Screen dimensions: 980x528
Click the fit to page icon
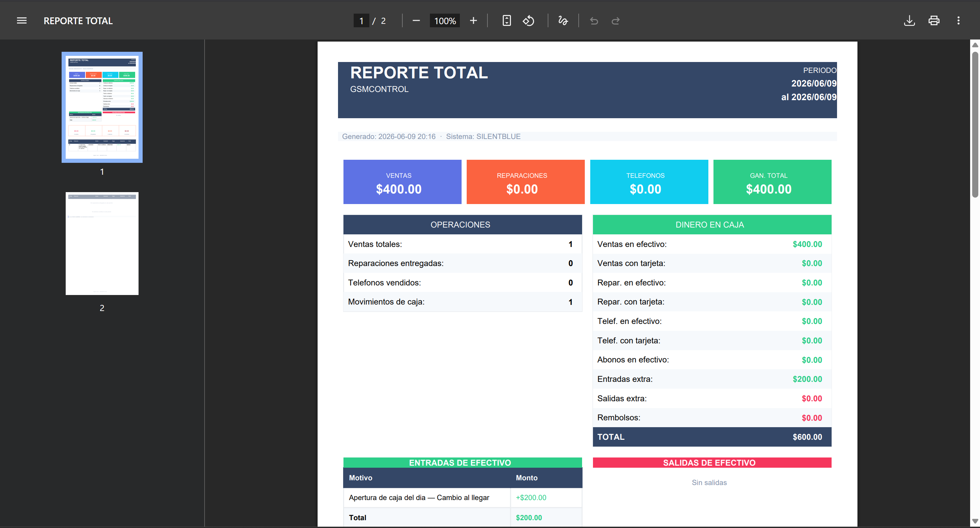coord(507,20)
